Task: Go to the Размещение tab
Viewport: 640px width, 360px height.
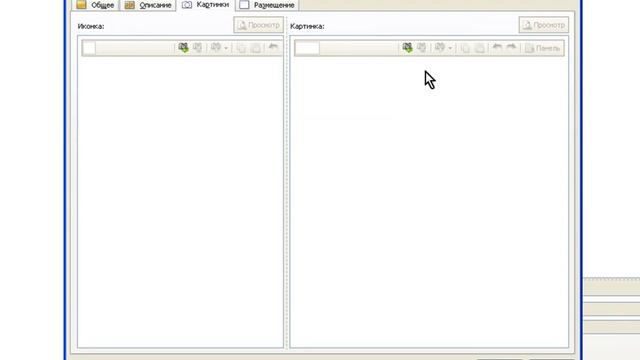Action: pos(267,5)
